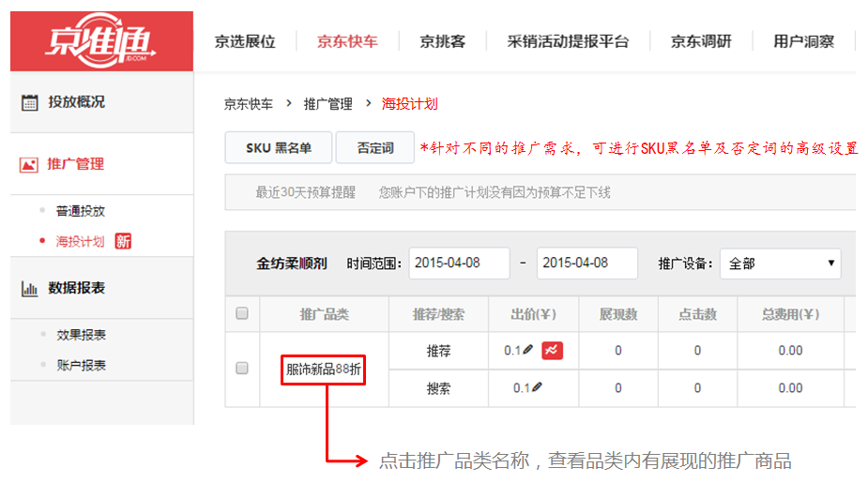868x483 pixels.
Task: Tick the select-all checkbox in table header
Action: (x=242, y=313)
